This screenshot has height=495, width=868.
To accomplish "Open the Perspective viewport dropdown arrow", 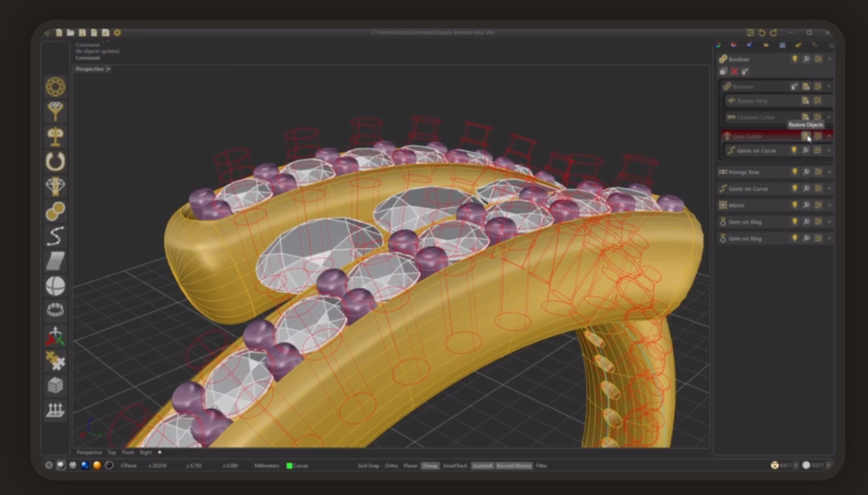I will [109, 69].
